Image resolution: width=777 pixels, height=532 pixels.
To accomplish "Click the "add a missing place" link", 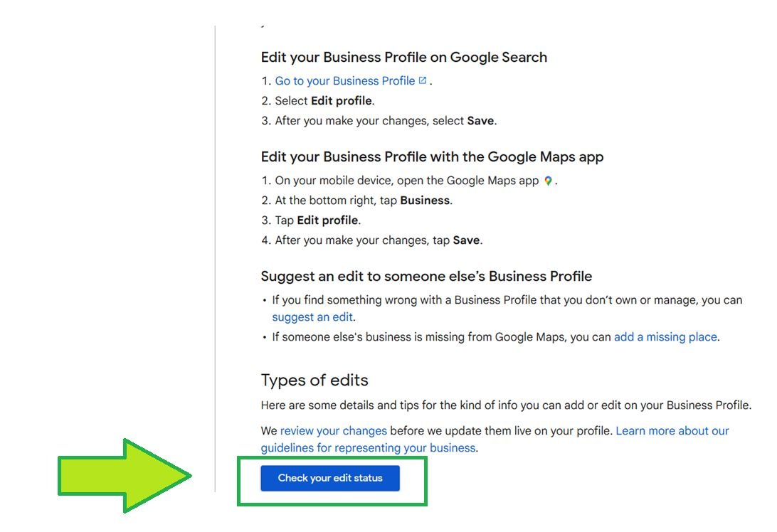I will point(665,336).
